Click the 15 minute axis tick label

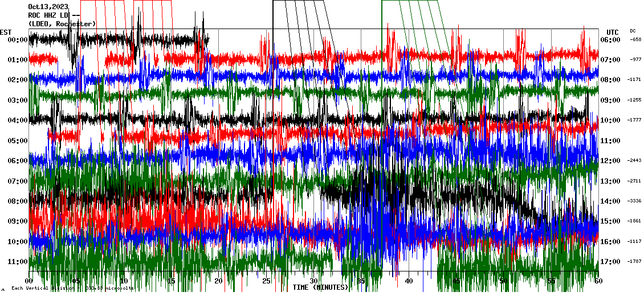coord(172,281)
